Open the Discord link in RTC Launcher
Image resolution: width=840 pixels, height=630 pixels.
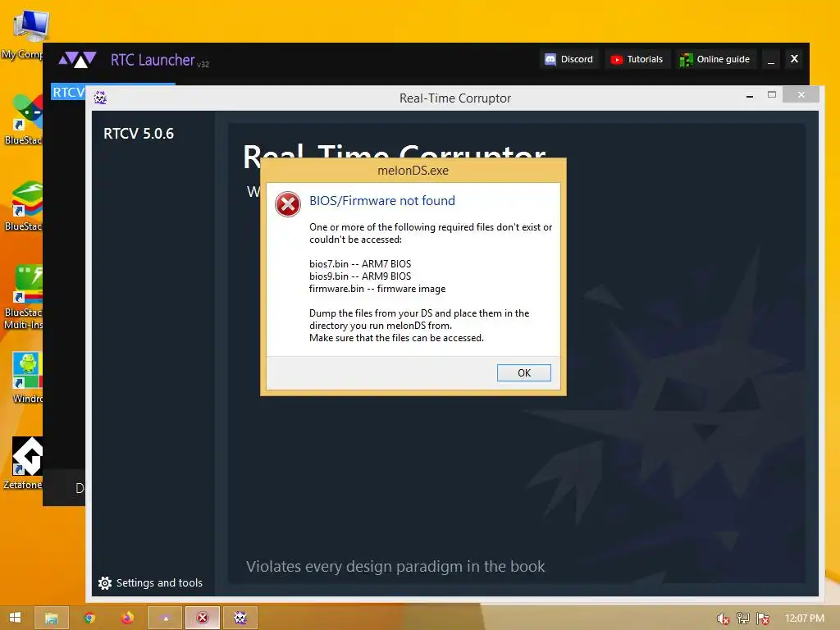coord(568,59)
